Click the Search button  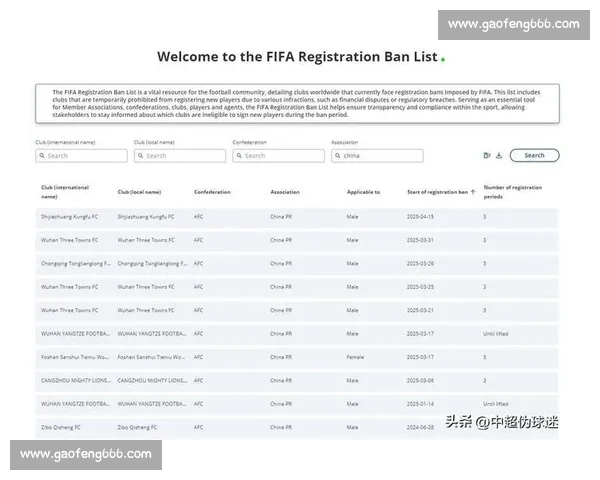click(x=535, y=155)
